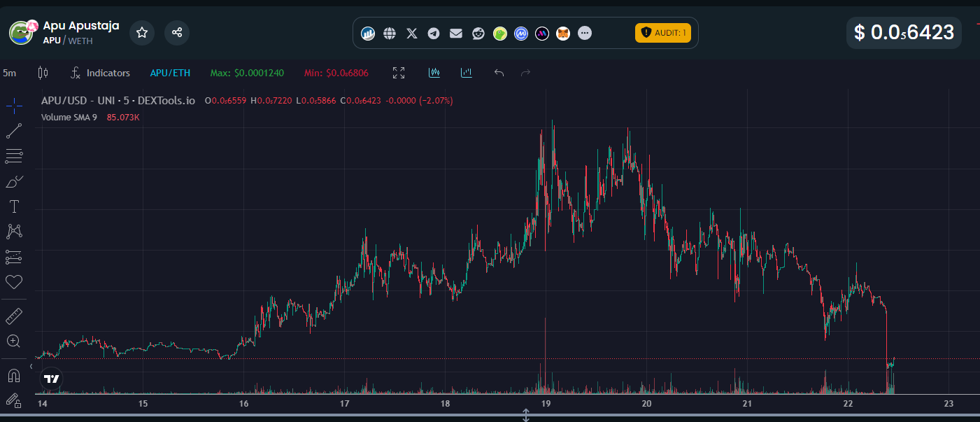Open the MetaMask fox icon
The width and height of the screenshot is (980, 422).
coord(563,33)
